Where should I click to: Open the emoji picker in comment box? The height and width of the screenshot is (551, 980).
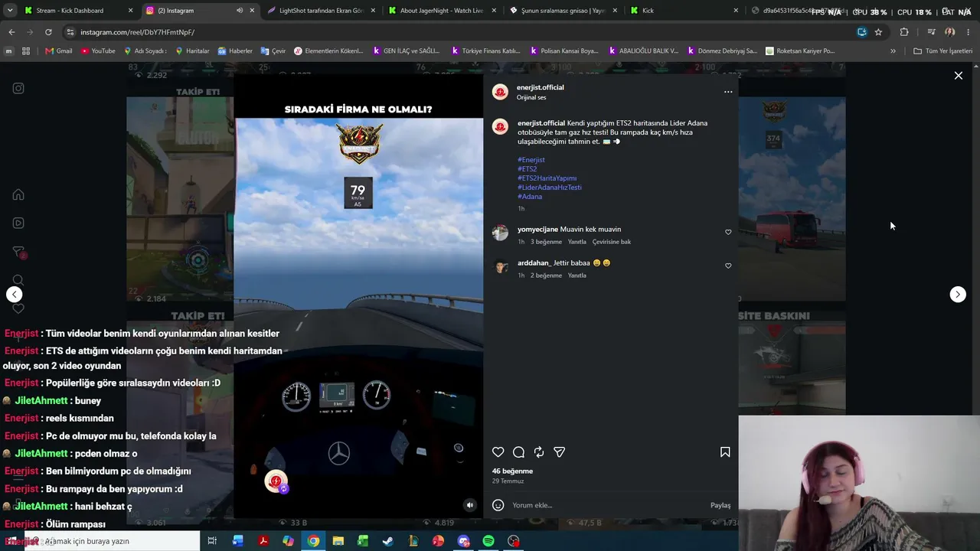[x=498, y=505]
